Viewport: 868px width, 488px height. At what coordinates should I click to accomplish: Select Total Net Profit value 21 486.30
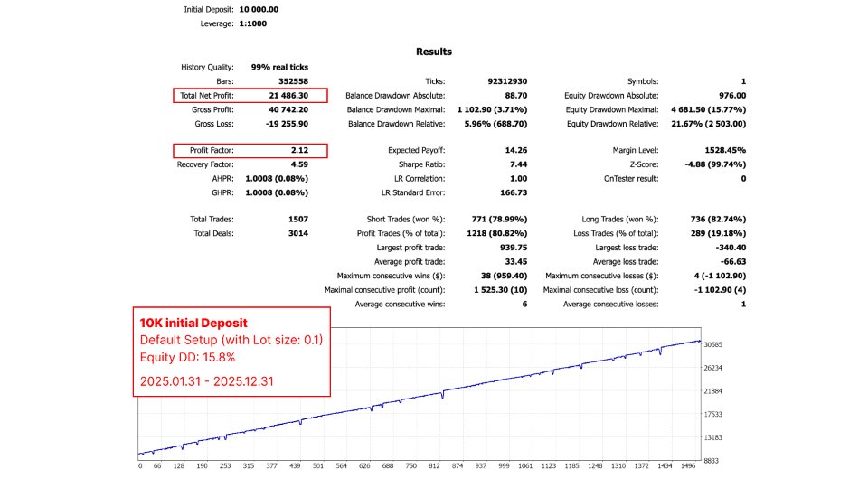288,96
